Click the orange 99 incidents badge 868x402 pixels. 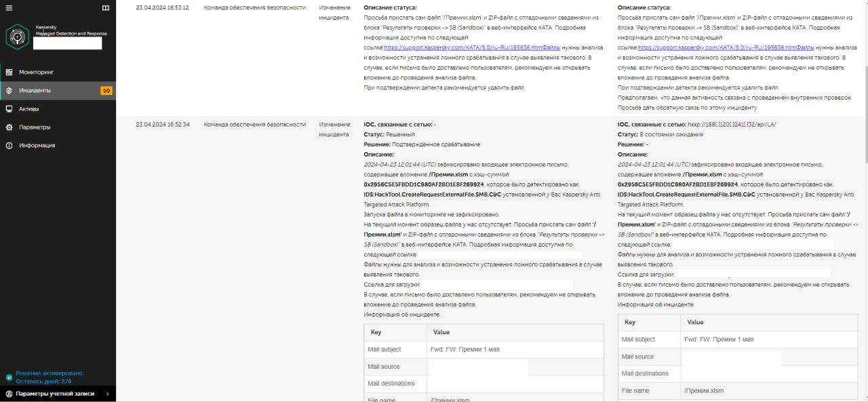pyautogui.click(x=106, y=90)
